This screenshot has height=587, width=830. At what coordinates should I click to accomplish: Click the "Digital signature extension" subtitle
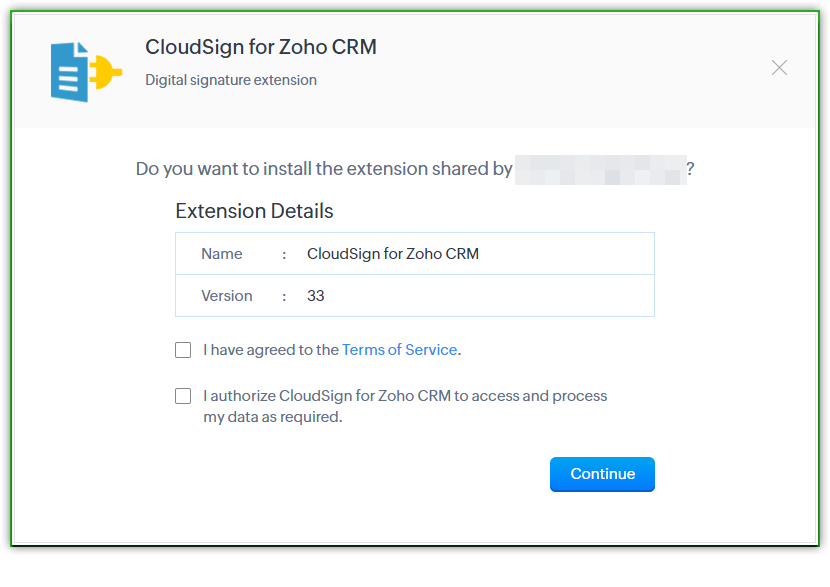[x=231, y=80]
